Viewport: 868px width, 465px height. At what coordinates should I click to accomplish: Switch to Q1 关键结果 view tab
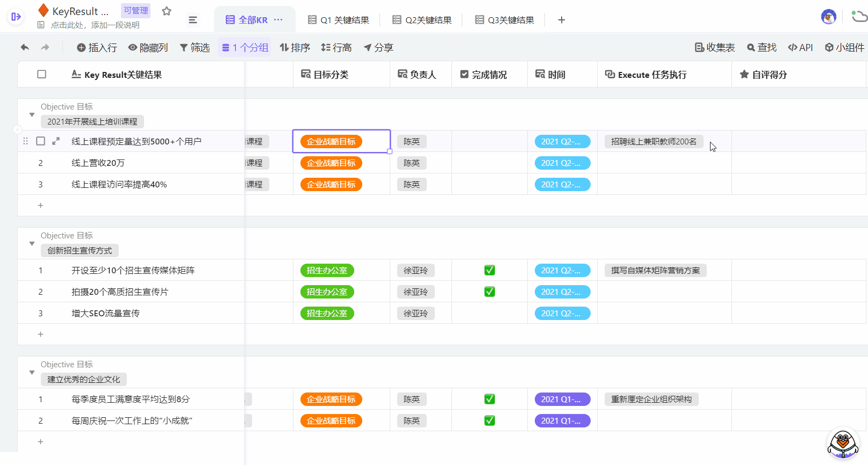[x=339, y=20]
